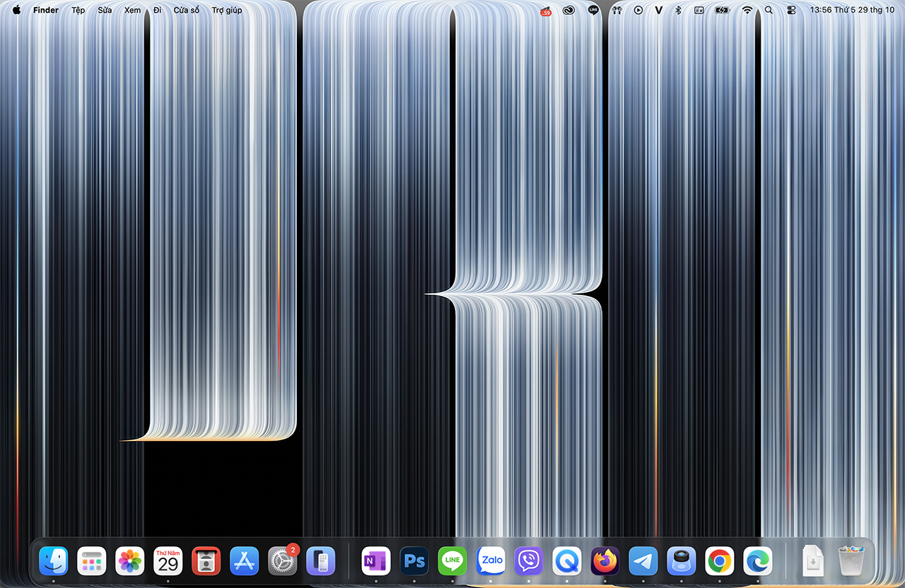Click the play circle menu bar icon
The image size is (905, 588).
coord(638,11)
